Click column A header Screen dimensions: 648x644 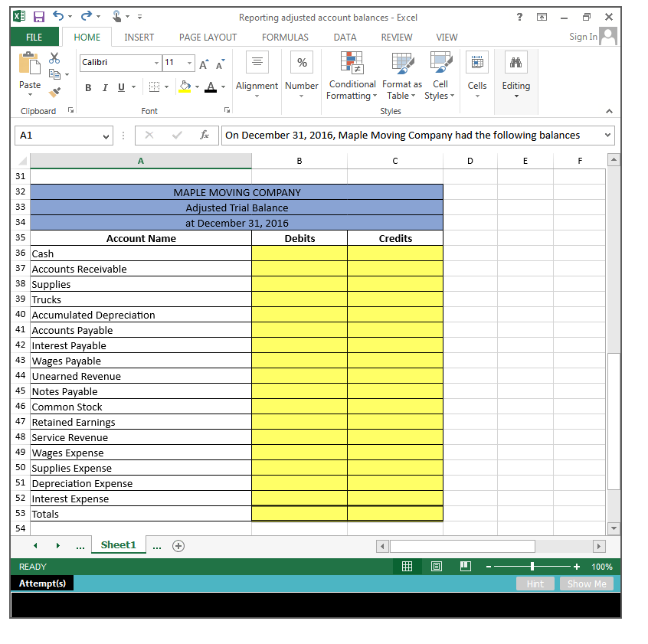tap(141, 161)
